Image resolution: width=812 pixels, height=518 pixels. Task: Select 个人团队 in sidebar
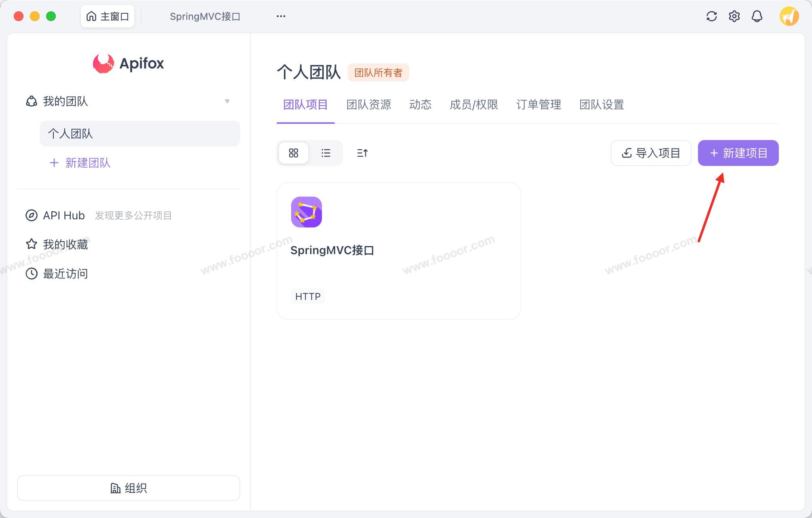(x=140, y=134)
